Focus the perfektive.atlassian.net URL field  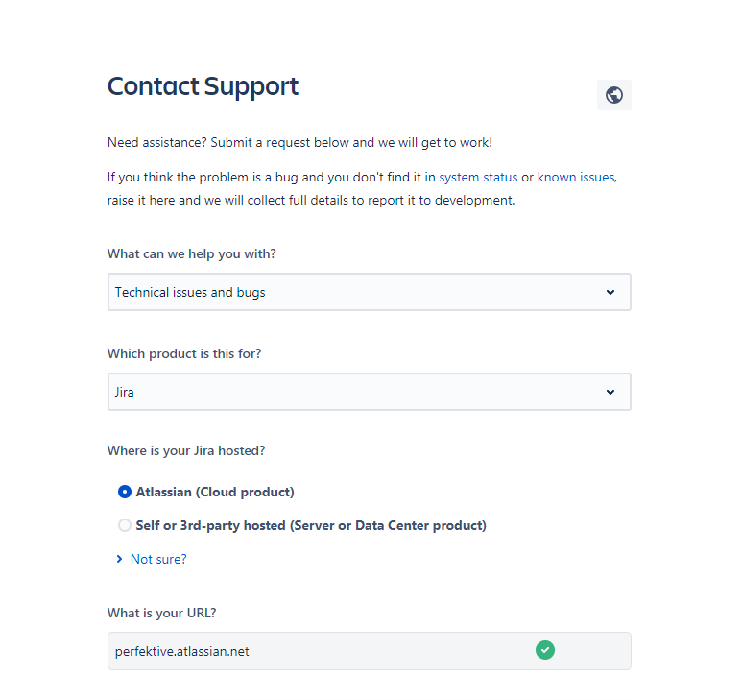[x=317, y=651]
